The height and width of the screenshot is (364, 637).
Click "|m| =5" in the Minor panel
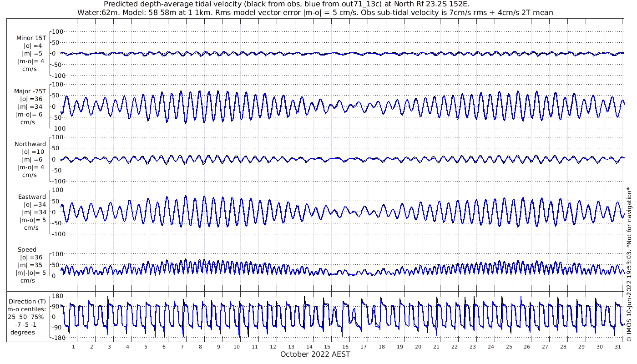click(x=33, y=54)
